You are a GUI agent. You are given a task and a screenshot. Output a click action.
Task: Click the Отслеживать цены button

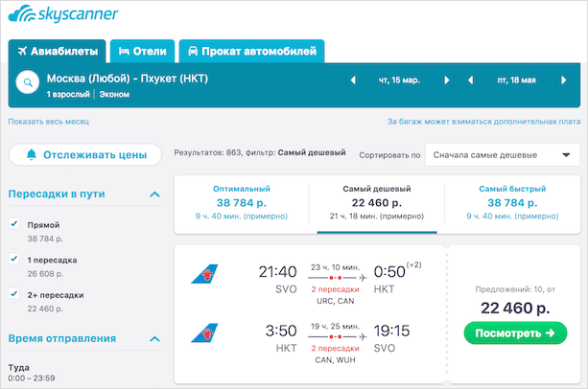[x=85, y=154]
